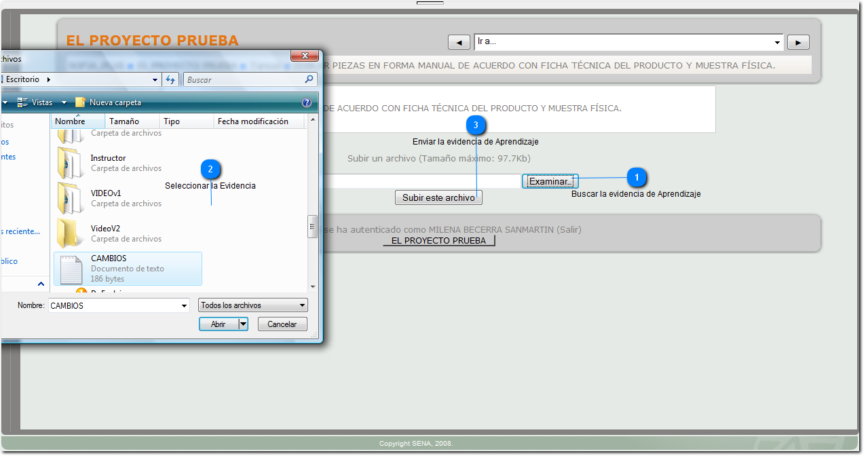The height and width of the screenshot is (460, 868).
Task: Open the Abrir split-button arrow
Action: coord(243,324)
